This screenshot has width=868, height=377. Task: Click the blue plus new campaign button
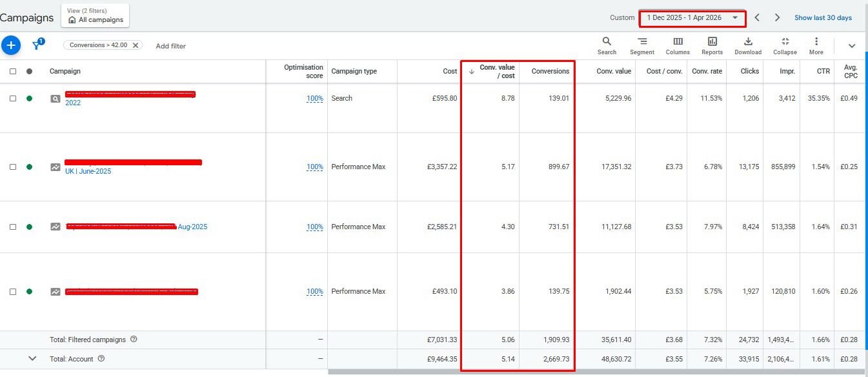coord(11,45)
